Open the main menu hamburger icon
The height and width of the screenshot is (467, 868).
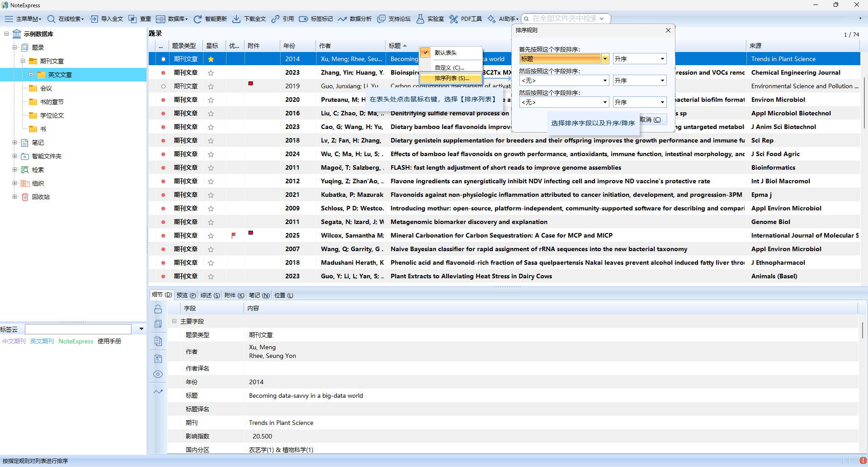(x=9, y=19)
